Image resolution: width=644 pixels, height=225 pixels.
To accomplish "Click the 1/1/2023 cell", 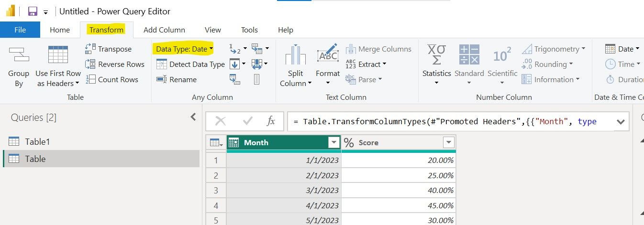I will click(284, 161).
